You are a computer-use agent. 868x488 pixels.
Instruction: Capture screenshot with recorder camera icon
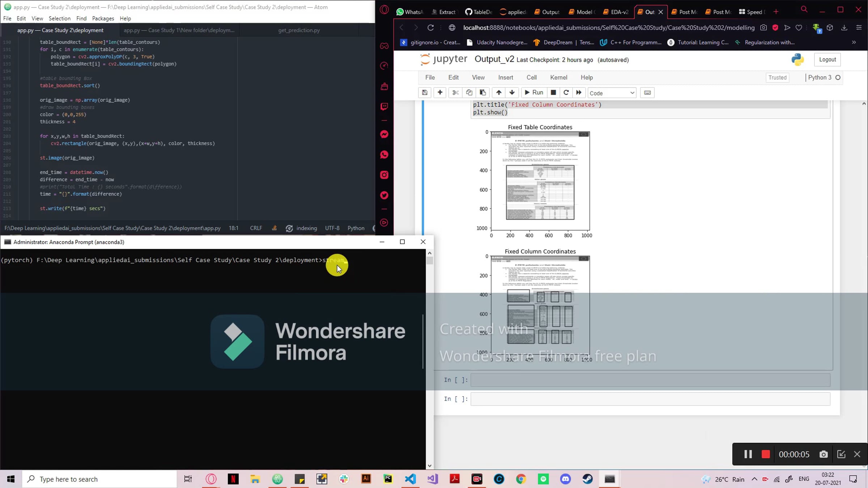coord(824,454)
